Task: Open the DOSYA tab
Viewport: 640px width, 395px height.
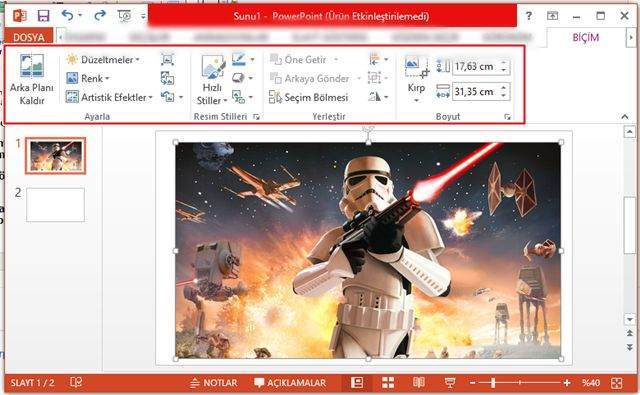Action: pyautogui.click(x=29, y=37)
